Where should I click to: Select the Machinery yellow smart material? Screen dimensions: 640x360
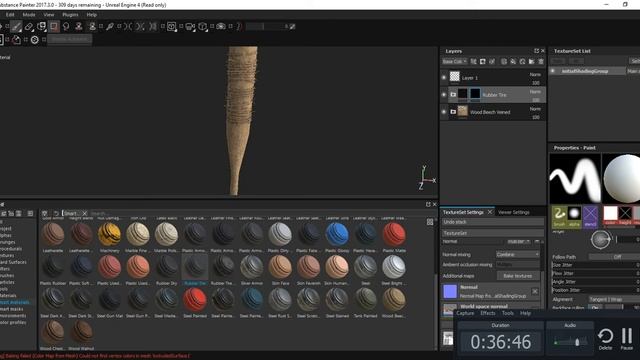(109, 234)
